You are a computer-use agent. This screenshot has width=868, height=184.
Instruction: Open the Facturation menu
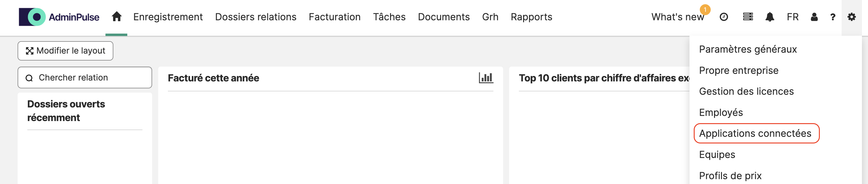click(334, 17)
